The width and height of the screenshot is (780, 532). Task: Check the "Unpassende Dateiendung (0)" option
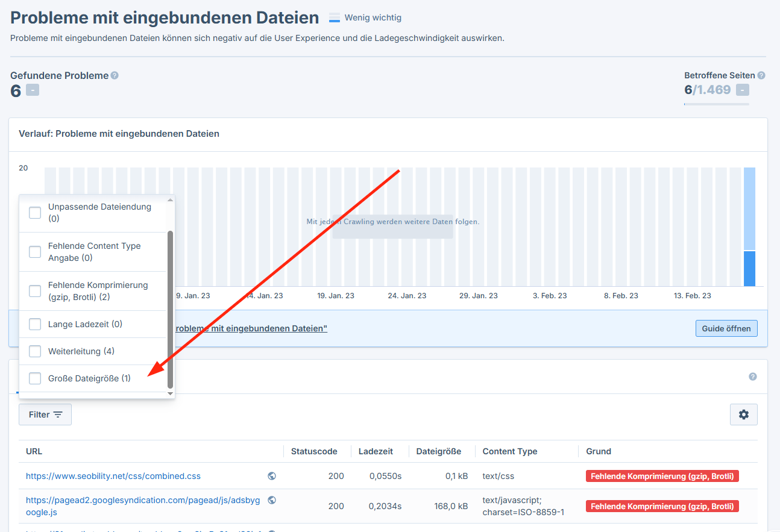pyautogui.click(x=34, y=212)
